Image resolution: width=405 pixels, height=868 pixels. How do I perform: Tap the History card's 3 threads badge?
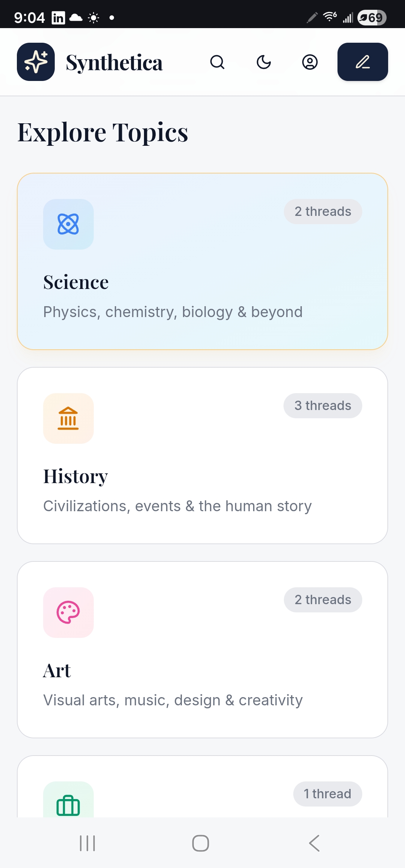pyautogui.click(x=323, y=406)
